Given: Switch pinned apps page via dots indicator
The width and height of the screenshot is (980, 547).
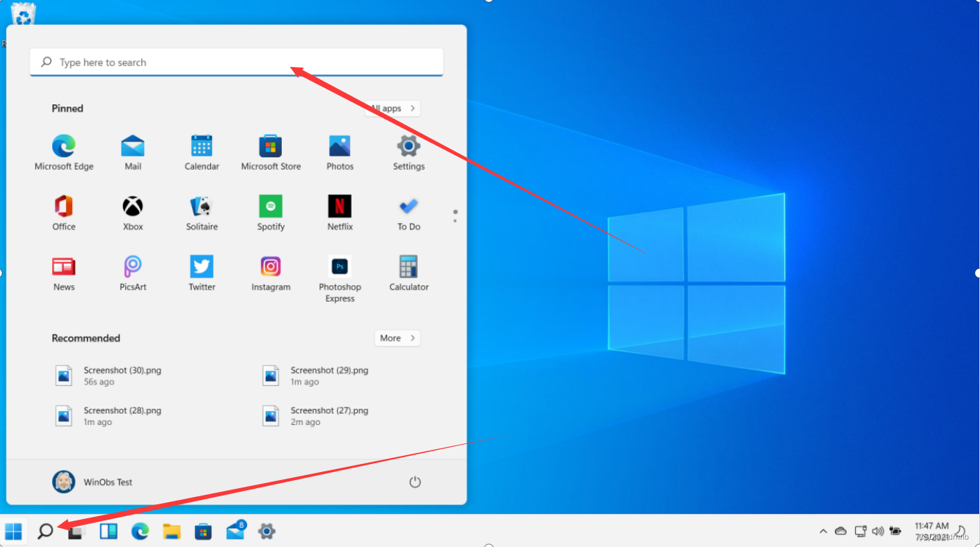Looking at the screenshot, I should click(x=455, y=216).
